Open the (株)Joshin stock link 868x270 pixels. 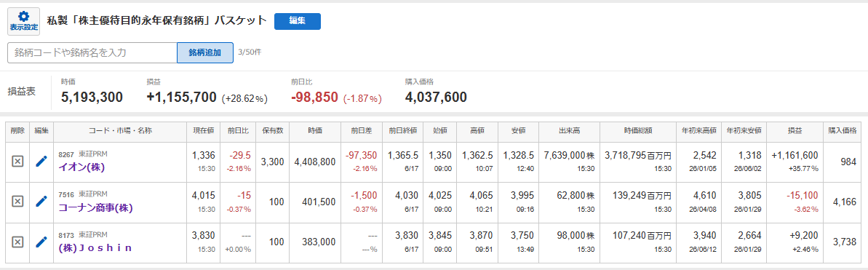[x=95, y=248]
